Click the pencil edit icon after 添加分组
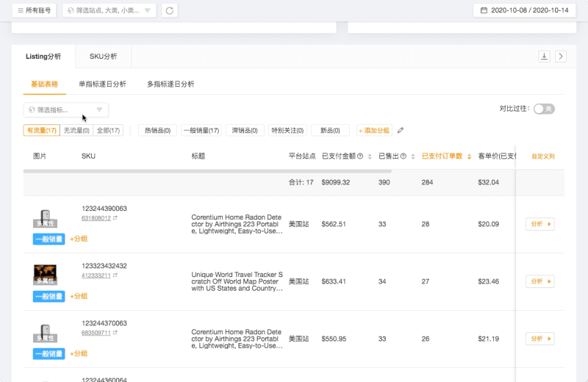The image size is (588, 382). 401,131
